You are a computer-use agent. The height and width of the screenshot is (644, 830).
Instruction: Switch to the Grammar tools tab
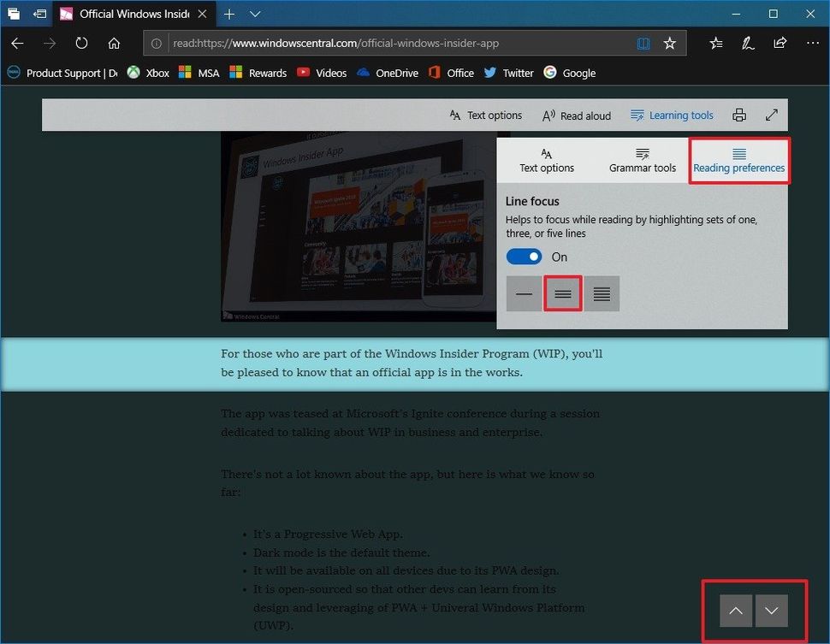[x=643, y=161]
